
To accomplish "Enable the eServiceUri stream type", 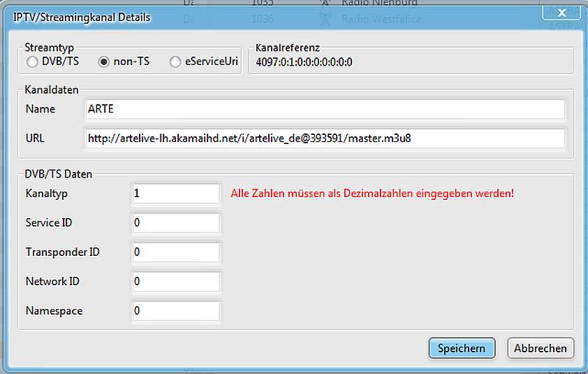I will (175, 62).
